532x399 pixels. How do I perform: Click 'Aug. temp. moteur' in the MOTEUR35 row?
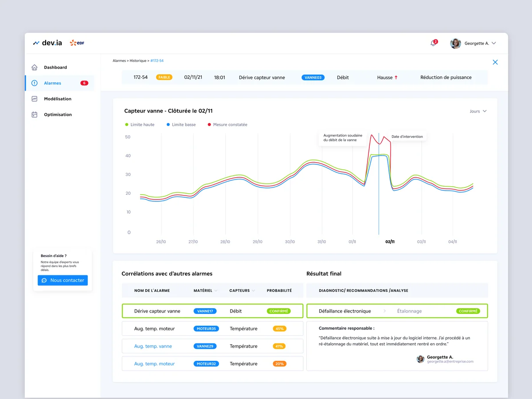(154, 329)
